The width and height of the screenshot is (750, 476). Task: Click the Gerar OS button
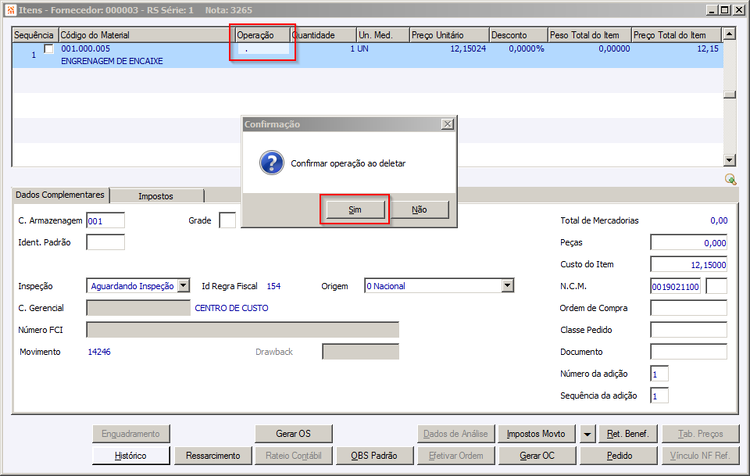[x=293, y=434]
